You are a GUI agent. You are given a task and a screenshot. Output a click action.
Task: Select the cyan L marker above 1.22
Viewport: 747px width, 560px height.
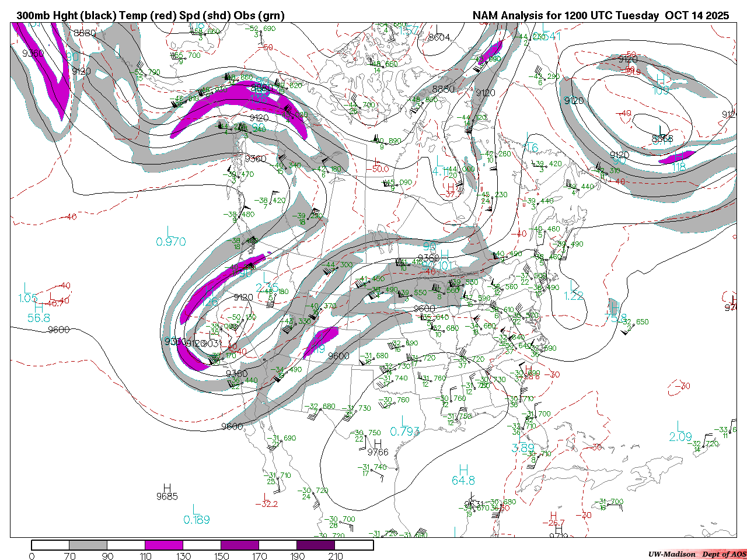[573, 285]
